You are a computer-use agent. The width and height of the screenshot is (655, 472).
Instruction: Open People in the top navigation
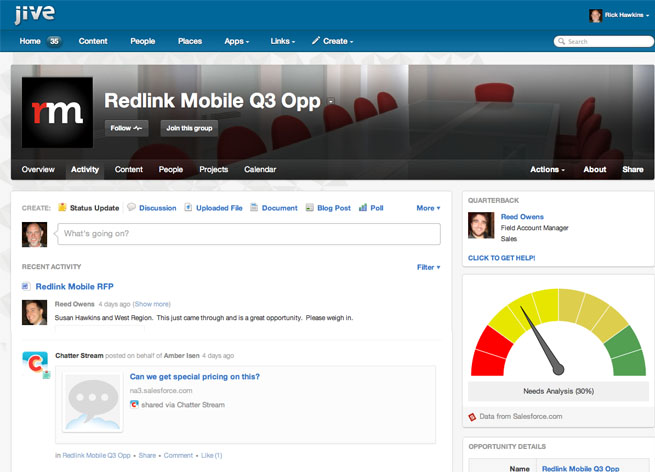(142, 41)
